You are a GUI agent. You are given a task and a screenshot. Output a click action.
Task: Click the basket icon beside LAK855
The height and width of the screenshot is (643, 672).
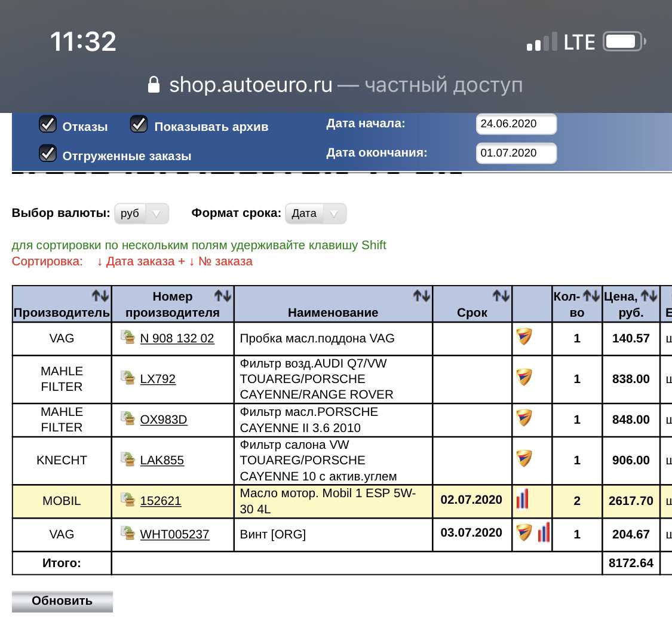click(127, 459)
